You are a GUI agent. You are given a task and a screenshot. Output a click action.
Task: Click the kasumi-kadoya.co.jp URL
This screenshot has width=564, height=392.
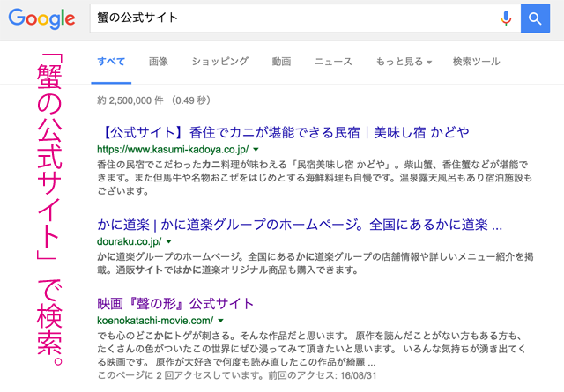[173, 149]
